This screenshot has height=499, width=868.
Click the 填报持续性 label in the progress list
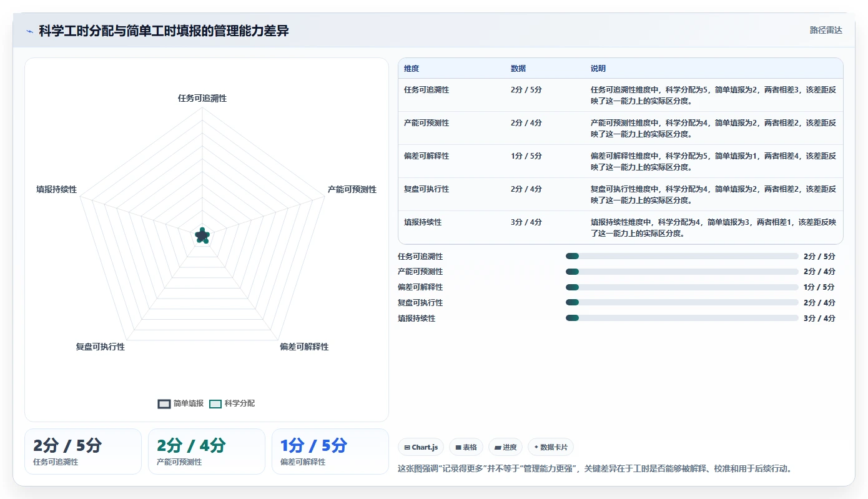[x=417, y=319]
